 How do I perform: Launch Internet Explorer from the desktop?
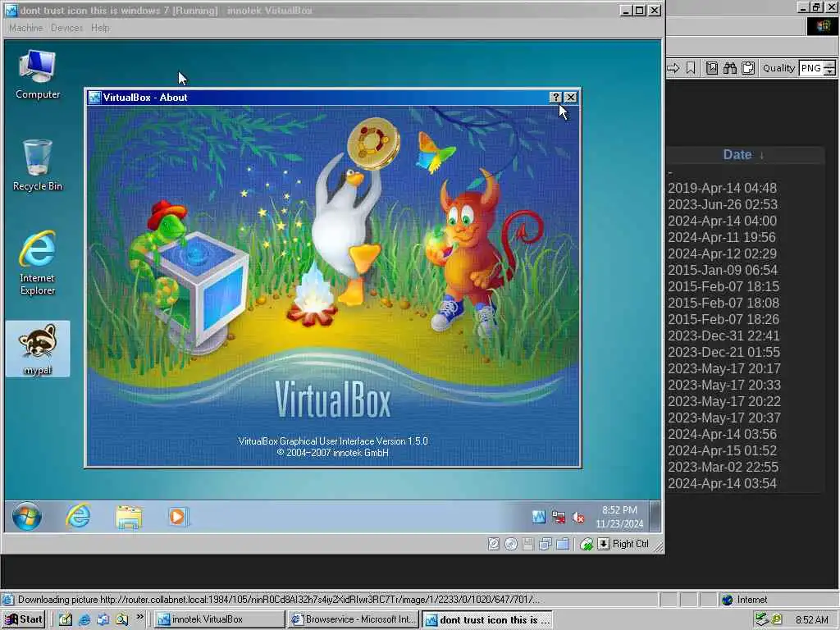coord(37,262)
